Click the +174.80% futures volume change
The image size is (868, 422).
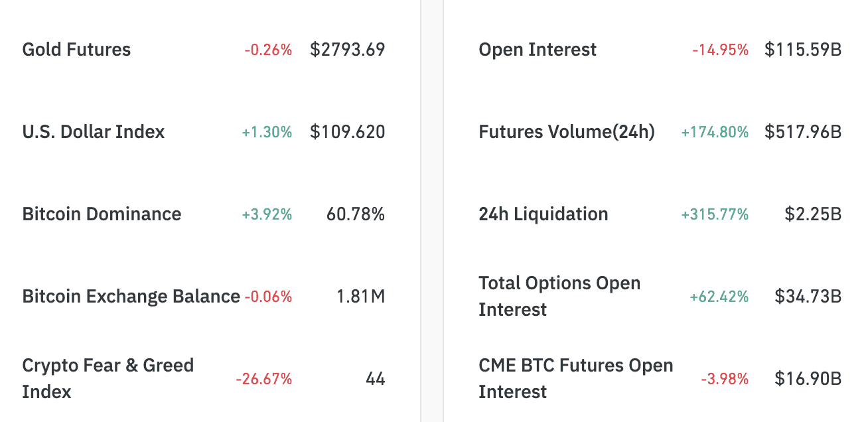pyautogui.click(x=715, y=133)
